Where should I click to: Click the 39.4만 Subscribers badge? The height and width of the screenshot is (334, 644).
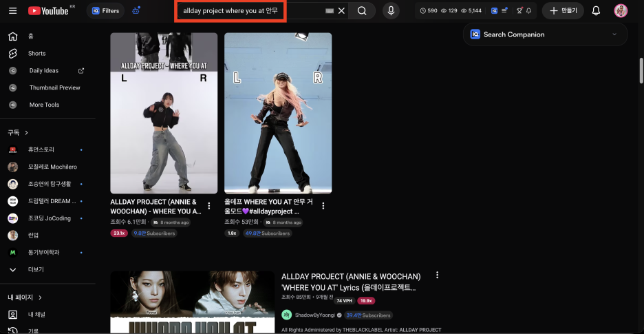click(369, 315)
